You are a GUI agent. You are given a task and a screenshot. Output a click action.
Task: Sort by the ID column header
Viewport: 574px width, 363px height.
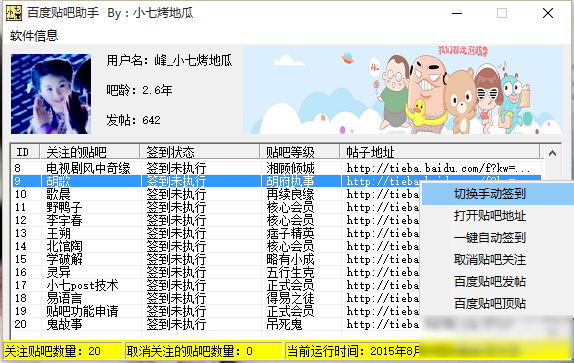(x=26, y=152)
